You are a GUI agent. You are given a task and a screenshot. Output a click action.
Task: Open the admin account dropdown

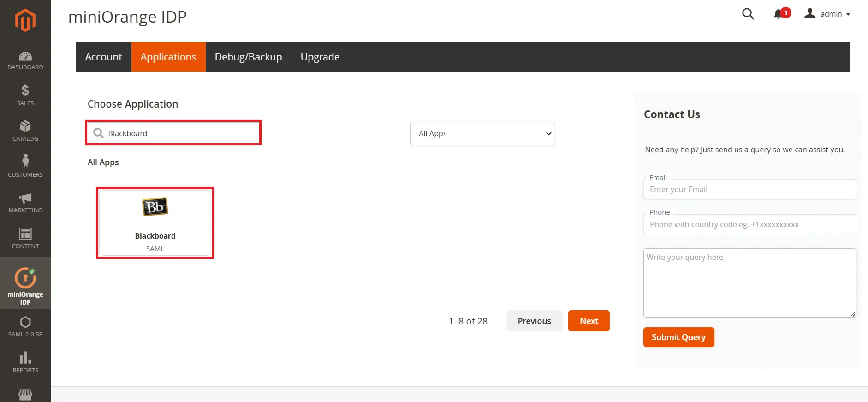(x=827, y=14)
